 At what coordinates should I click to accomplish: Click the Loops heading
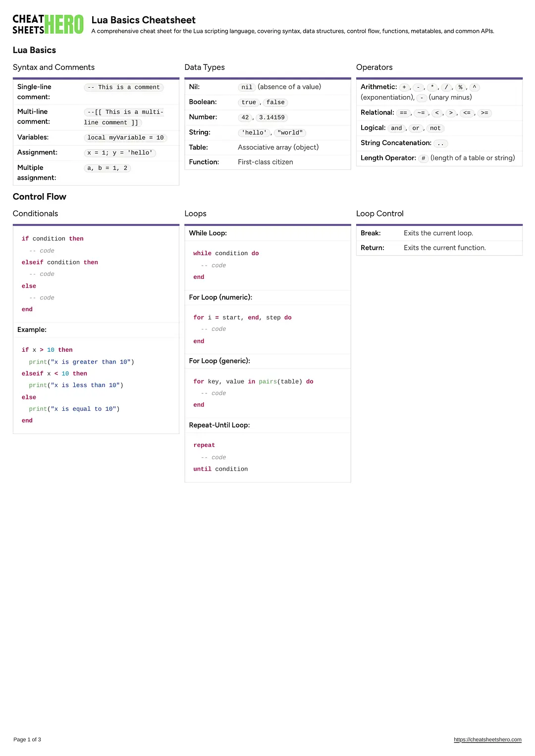(x=196, y=214)
